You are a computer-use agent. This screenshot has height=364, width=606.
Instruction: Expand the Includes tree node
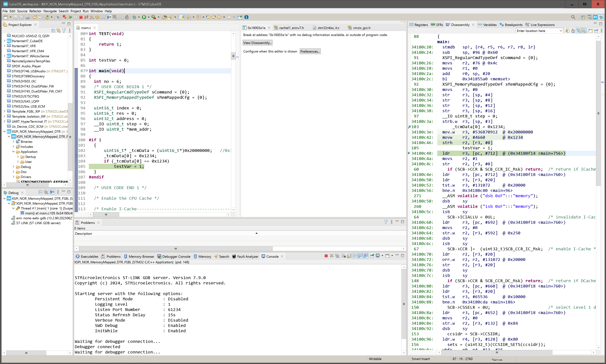click(x=14, y=147)
